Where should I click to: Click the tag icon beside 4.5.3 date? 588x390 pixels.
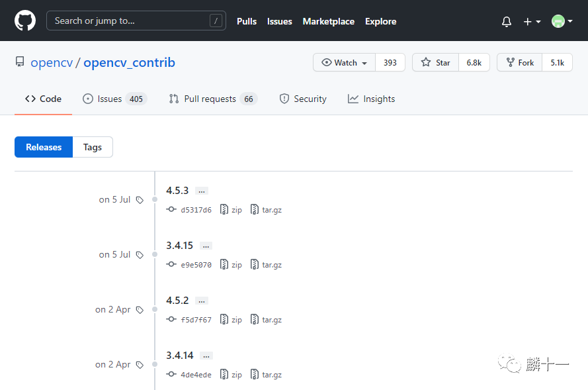pos(140,200)
